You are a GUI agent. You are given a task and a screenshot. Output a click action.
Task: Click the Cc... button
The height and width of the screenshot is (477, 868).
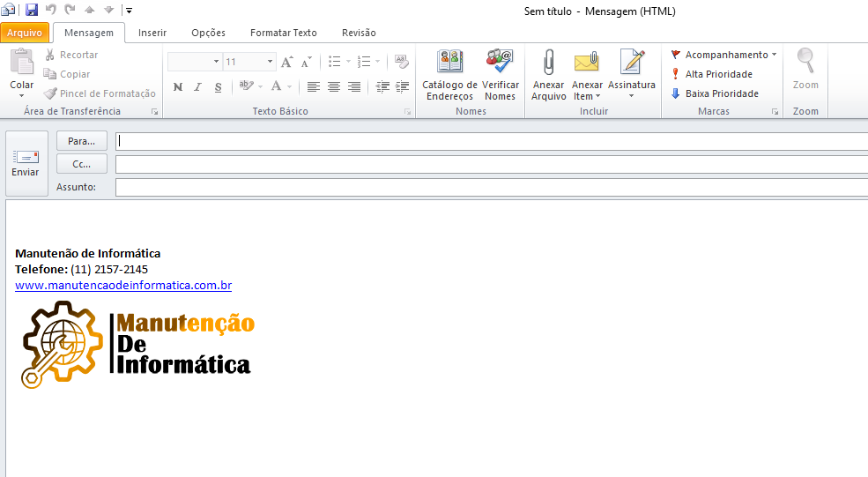(82, 164)
